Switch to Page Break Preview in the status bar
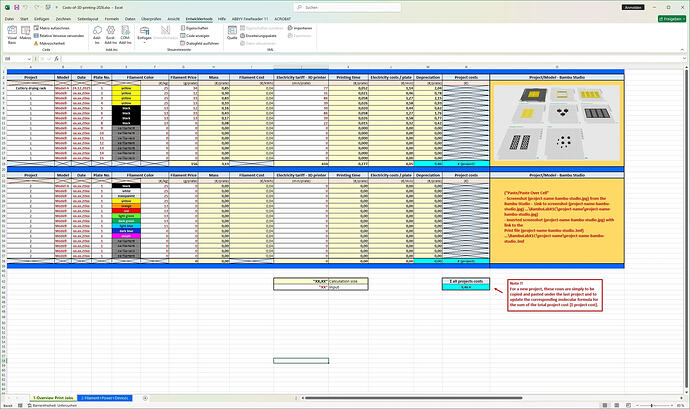Screen dimensions: 690x409 (x=628, y=405)
